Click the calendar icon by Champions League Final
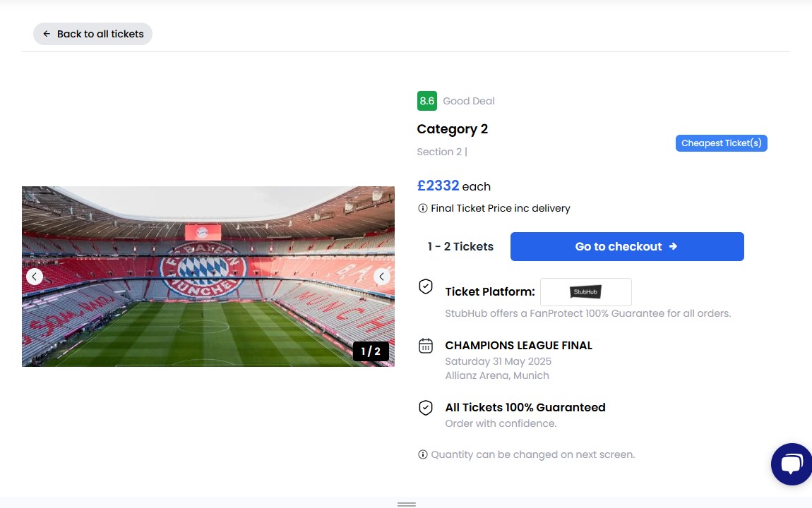 click(x=426, y=346)
